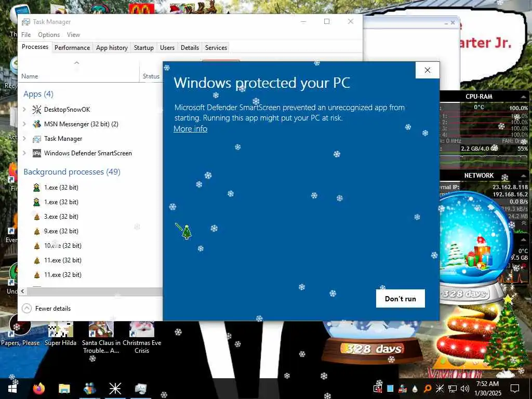Viewport: 532px width, 399px height.
Task: Select the Processes tab
Action: point(35,47)
